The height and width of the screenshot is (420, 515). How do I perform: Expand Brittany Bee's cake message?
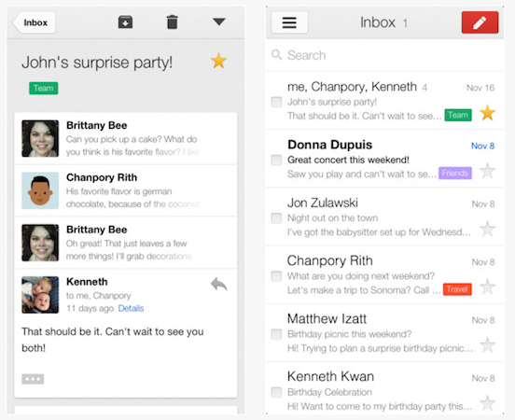126,139
